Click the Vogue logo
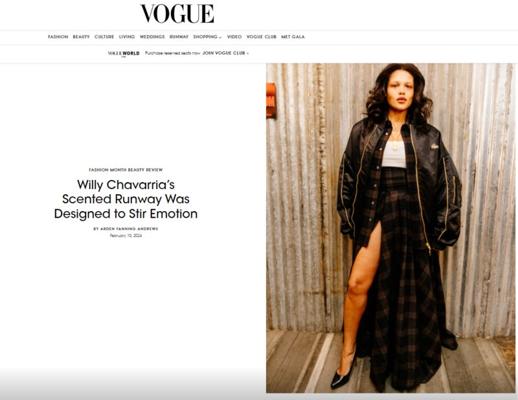Screen dimensions: 518x400 pos(177,14)
